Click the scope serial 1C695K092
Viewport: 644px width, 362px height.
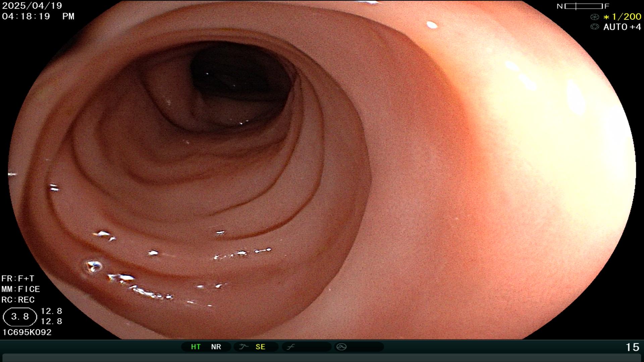point(27,332)
